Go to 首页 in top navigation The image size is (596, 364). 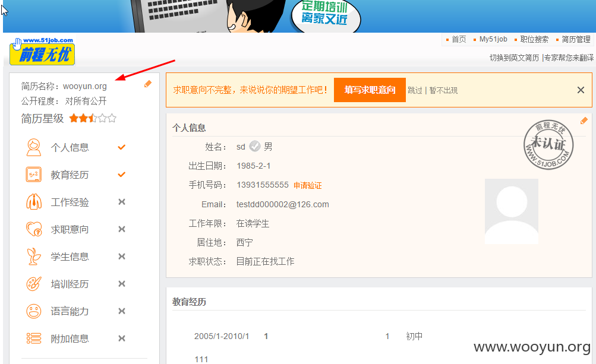pyautogui.click(x=459, y=39)
